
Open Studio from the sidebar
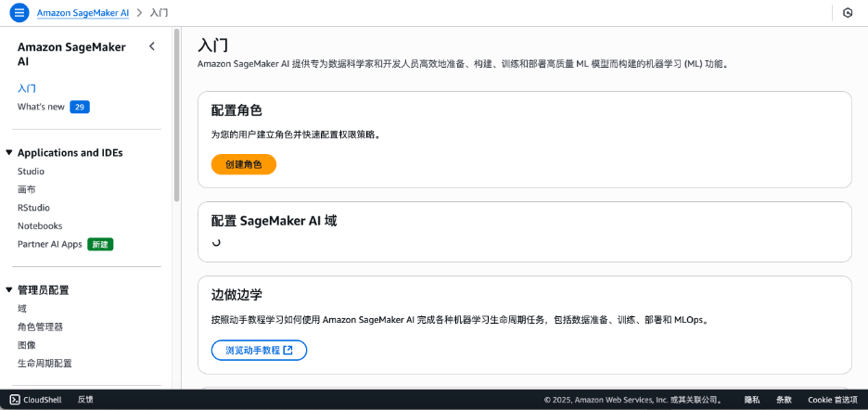click(31, 172)
